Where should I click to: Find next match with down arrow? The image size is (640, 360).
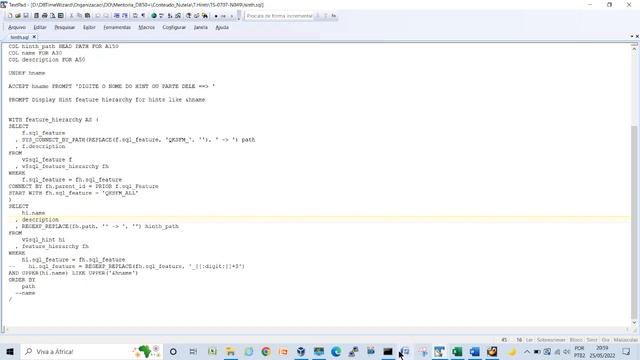click(x=326, y=16)
